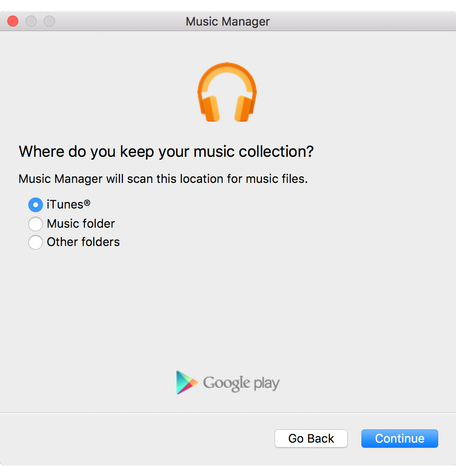Click the orange headphones logo
Screen dimensions: 456x476
227,92
